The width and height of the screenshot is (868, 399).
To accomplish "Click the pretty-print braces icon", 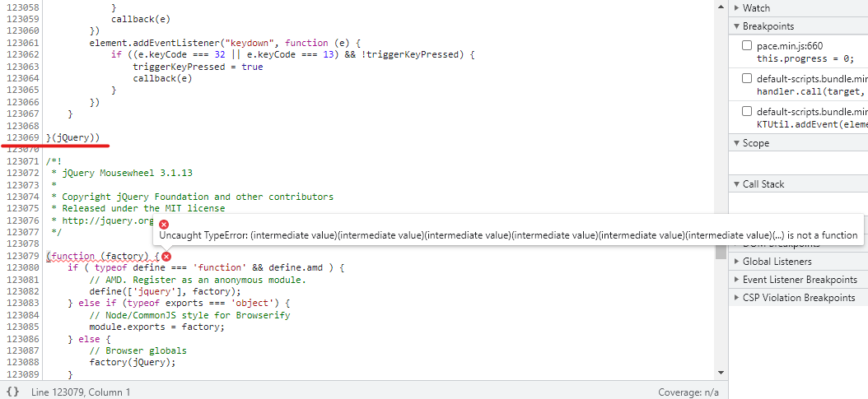I will pos(12,392).
